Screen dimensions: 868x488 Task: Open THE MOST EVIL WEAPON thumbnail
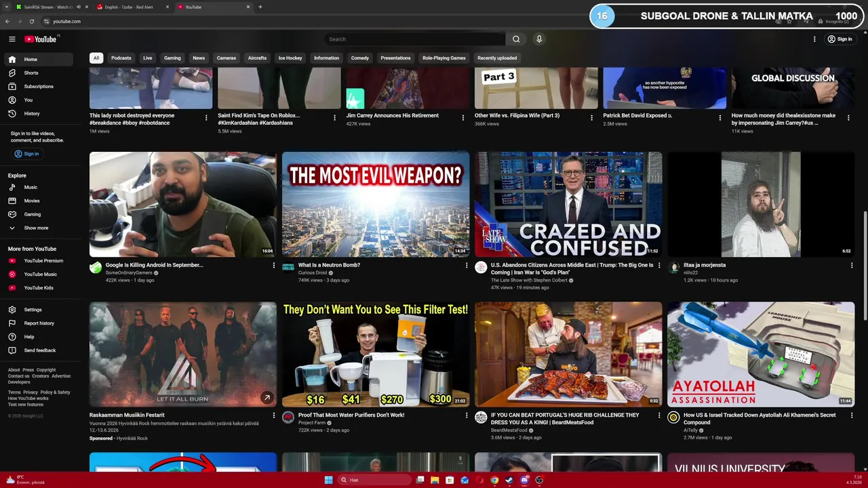tap(376, 204)
